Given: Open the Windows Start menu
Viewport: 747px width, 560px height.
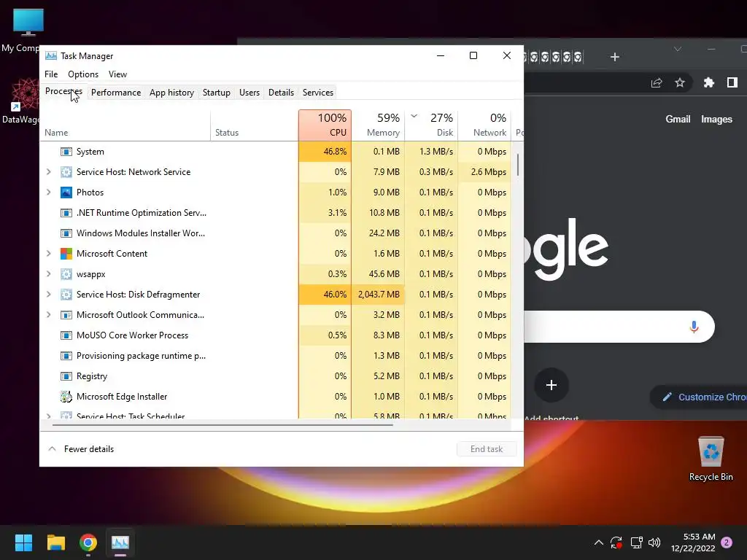Looking at the screenshot, I should (23, 542).
